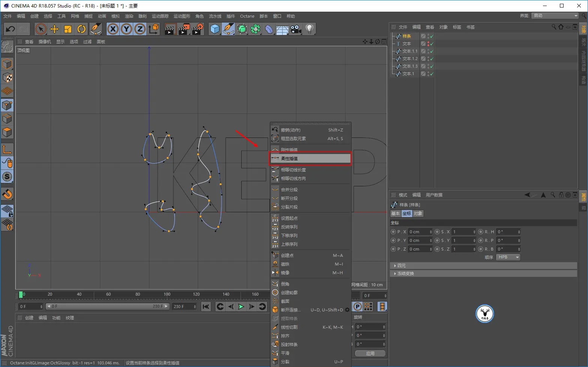Add a light with the bulb icon
This screenshot has height=367, width=588.
click(309, 29)
